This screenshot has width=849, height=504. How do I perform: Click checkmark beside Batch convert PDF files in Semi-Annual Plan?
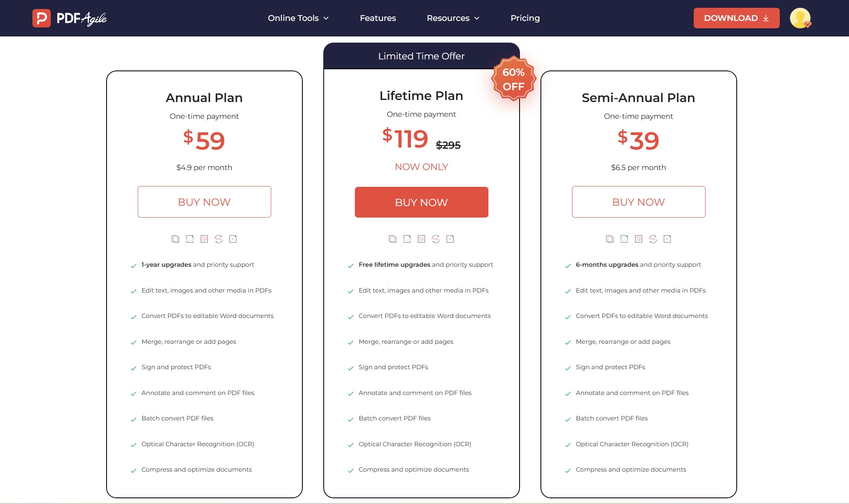pos(568,419)
